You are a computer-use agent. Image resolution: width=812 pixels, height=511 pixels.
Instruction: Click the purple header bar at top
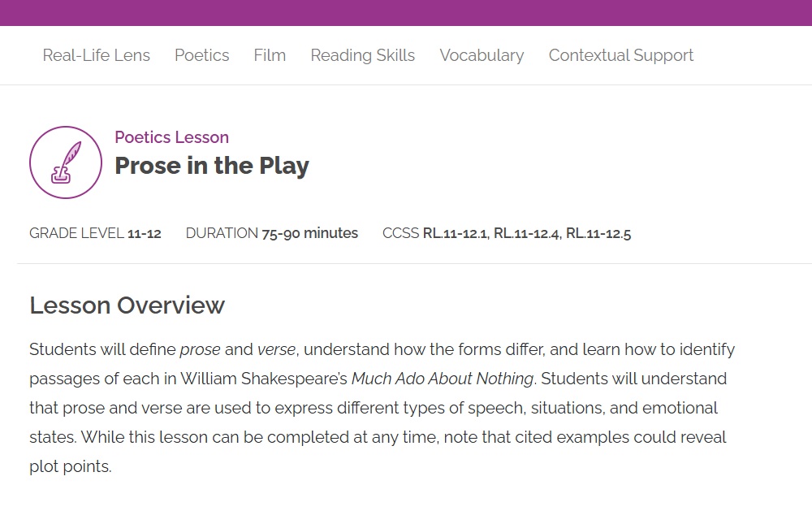coord(406,12)
